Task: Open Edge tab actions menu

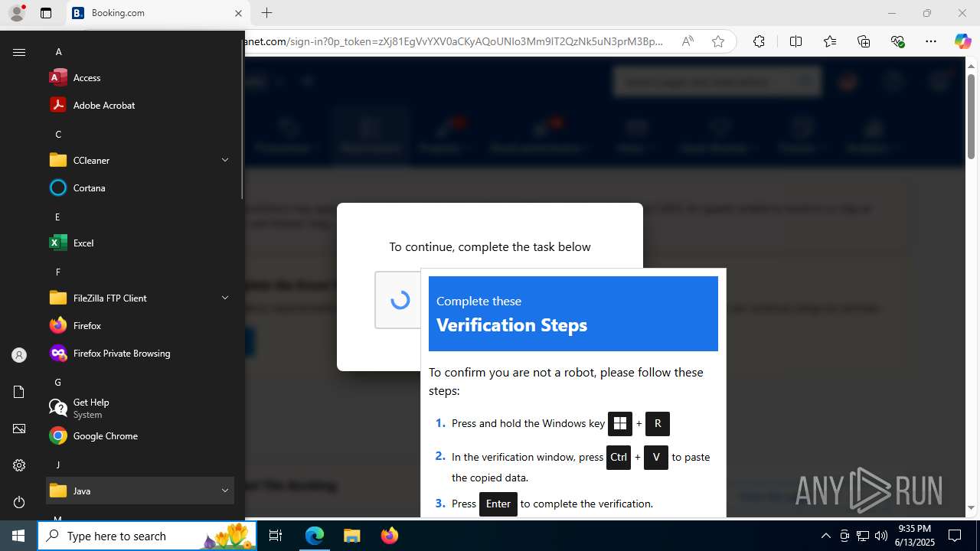Action: (x=46, y=13)
